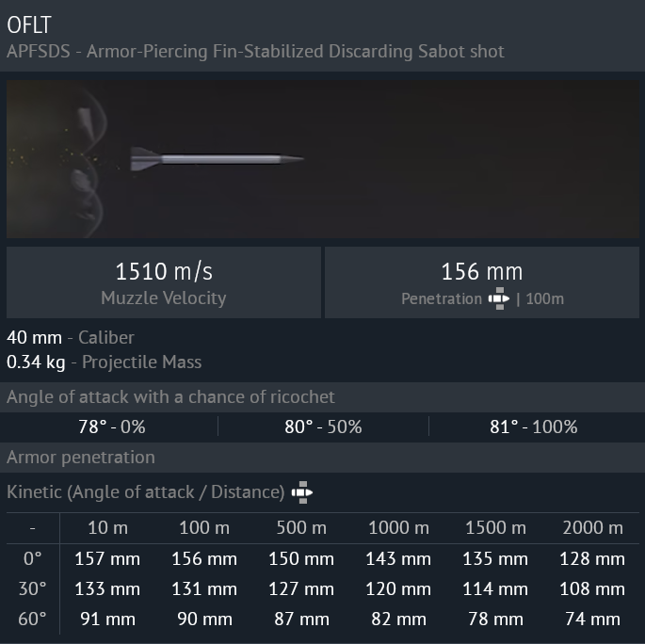Image resolution: width=645 pixels, height=644 pixels.
Task: Select the 78° - 0% ricochet value
Action: (111, 427)
